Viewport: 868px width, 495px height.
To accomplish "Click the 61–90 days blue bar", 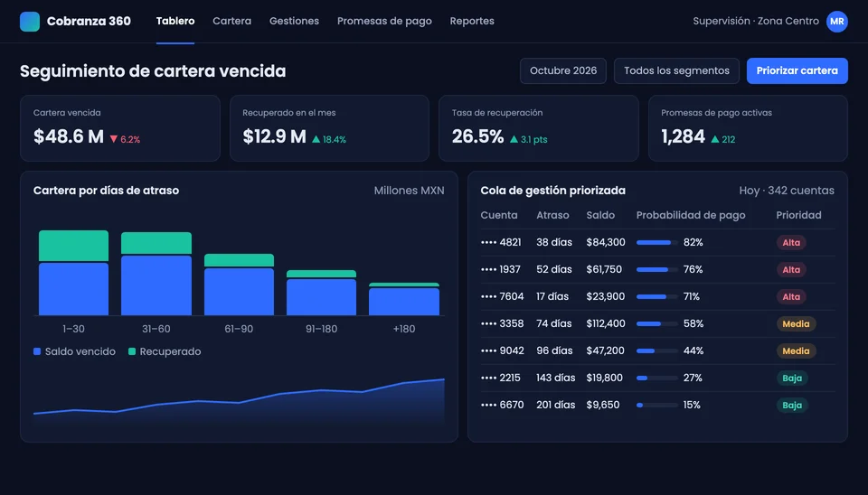I will [x=239, y=292].
